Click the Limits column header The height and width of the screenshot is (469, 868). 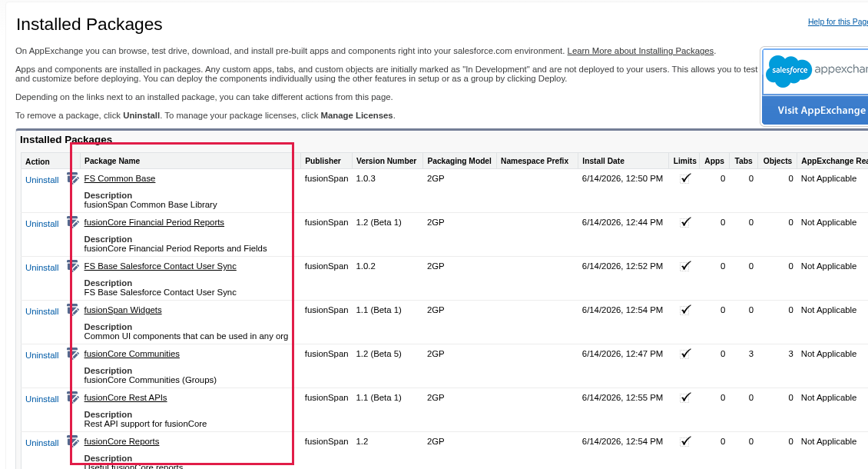click(684, 161)
